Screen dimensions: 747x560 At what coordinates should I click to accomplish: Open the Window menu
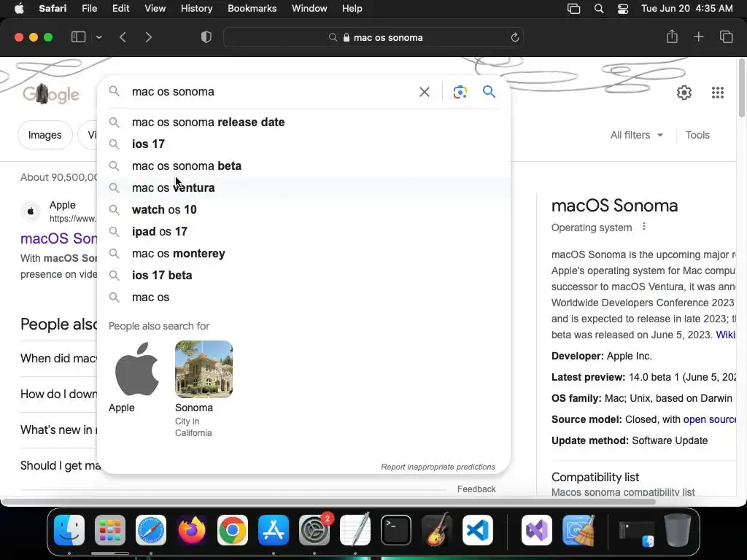pyautogui.click(x=309, y=9)
